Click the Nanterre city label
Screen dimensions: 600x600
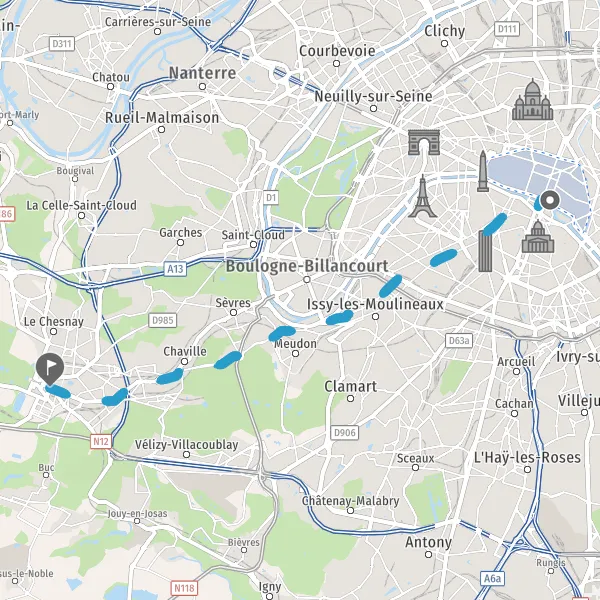pos(202,73)
